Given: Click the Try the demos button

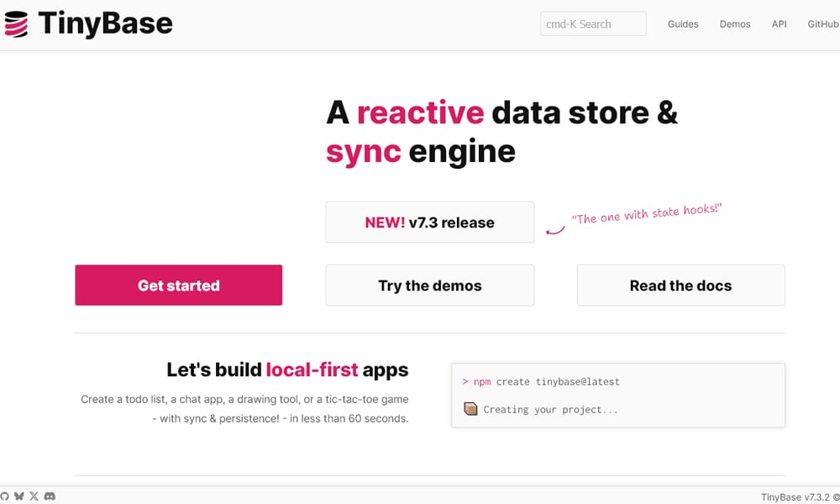Looking at the screenshot, I should [x=429, y=285].
